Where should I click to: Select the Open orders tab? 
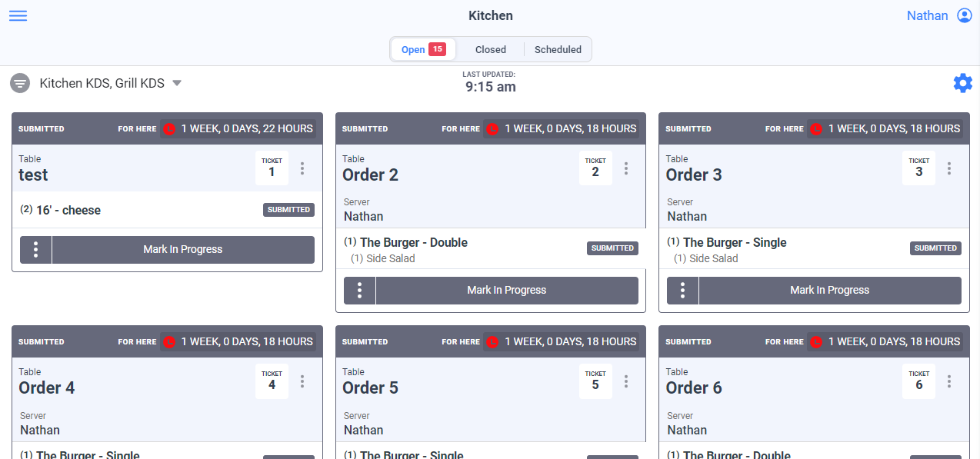click(x=423, y=49)
